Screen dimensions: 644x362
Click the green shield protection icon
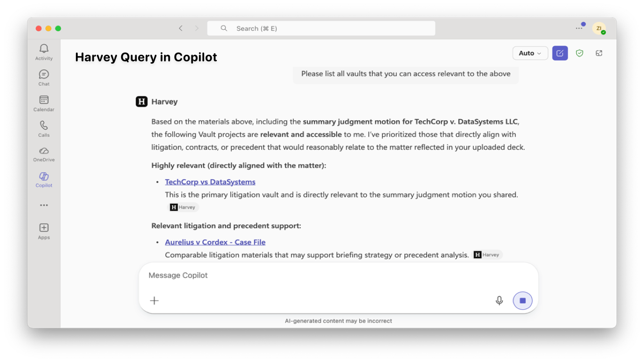pyautogui.click(x=579, y=53)
